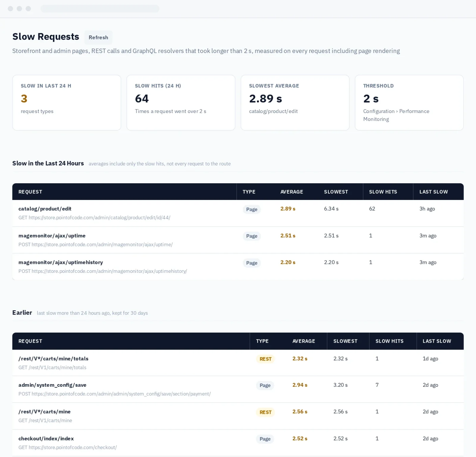Open the checkout/index/index request

pos(238,443)
